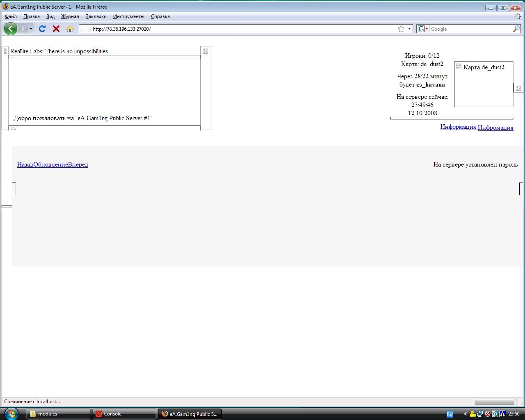Click the Forward arrow navigation button
Image resolution: width=525 pixels, height=420 pixels.
[x=23, y=29]
